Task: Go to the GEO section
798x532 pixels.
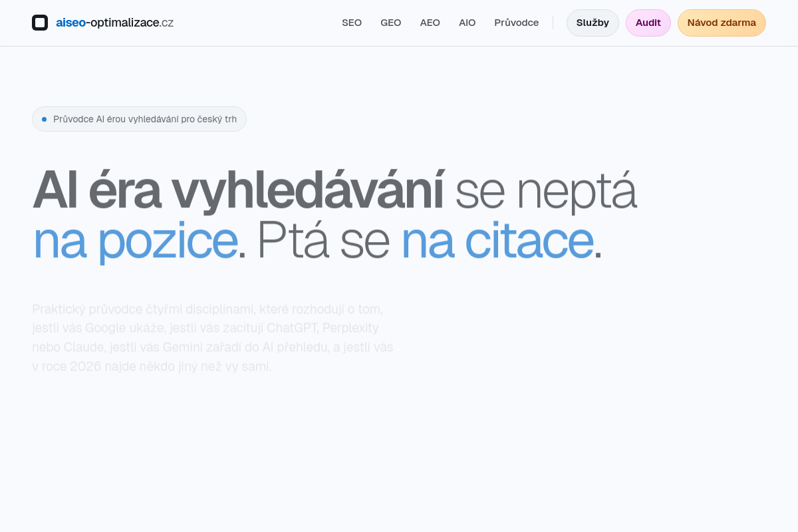Action: 391,23
